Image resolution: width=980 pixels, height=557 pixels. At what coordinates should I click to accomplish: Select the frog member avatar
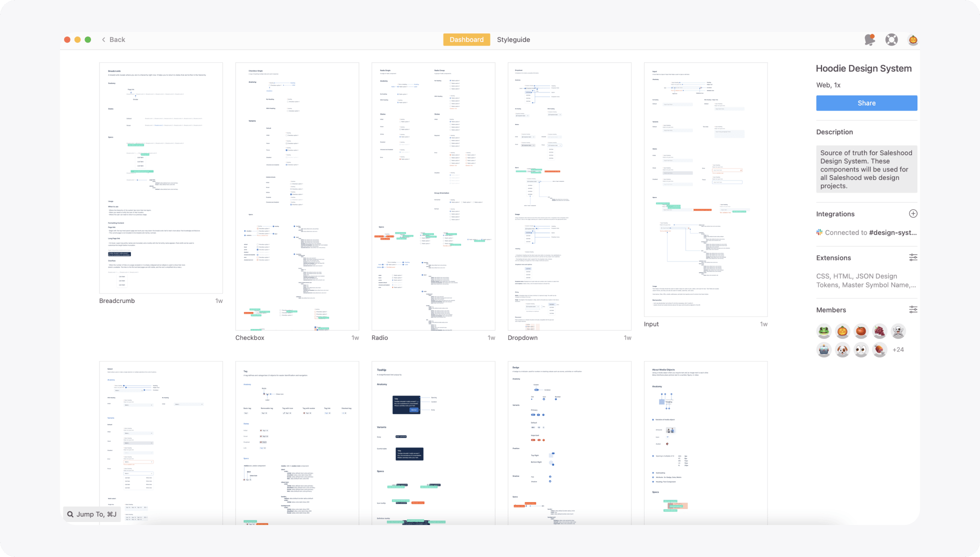coord(824,331)
